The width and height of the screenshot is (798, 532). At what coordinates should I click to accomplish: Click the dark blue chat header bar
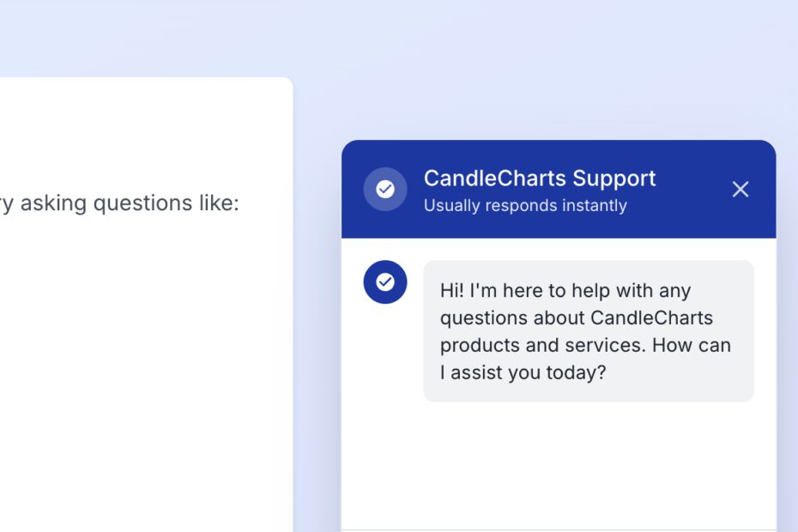[686, 219]
